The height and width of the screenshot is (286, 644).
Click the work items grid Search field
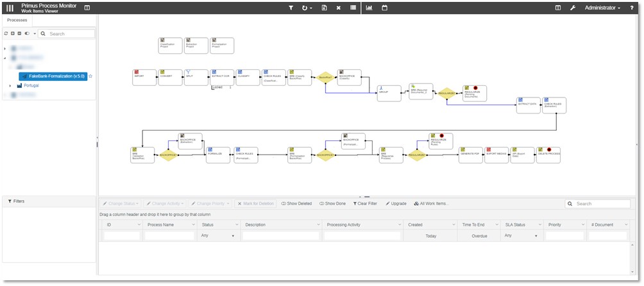[598, 203]
